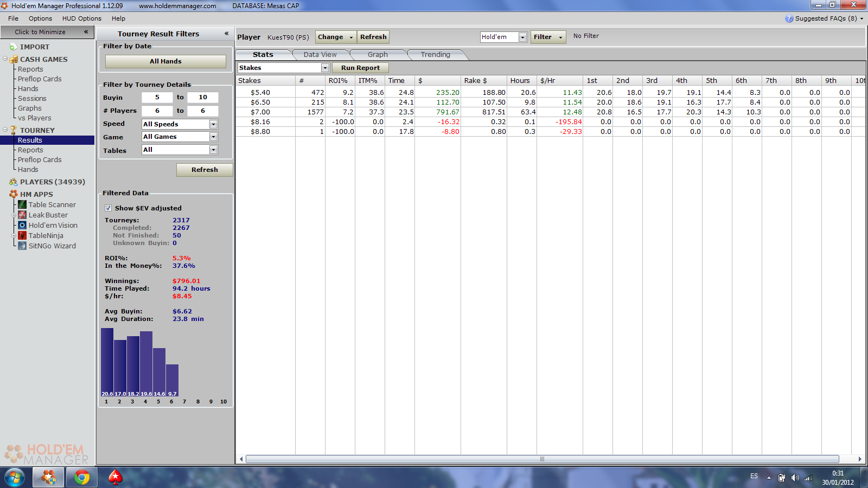This screenshot has height=488, width=868.
Task: Click the scroll left arrow of stats table
Action: [241, 459]
